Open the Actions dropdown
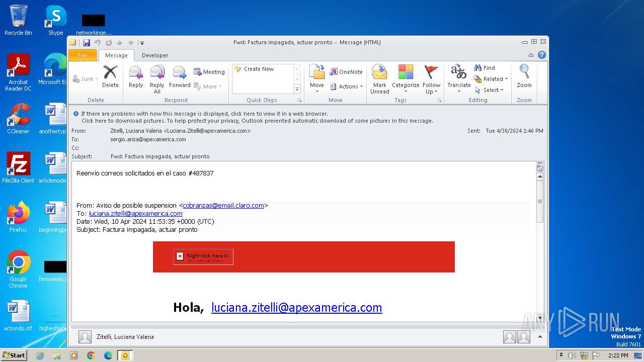Screen dimensions: 644x362 click(x=347, y=86)
